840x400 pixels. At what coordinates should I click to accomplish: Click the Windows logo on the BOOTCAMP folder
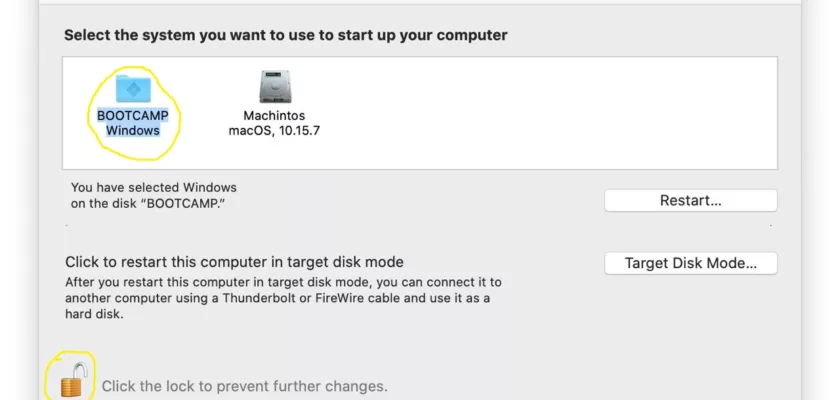[133, 90]
